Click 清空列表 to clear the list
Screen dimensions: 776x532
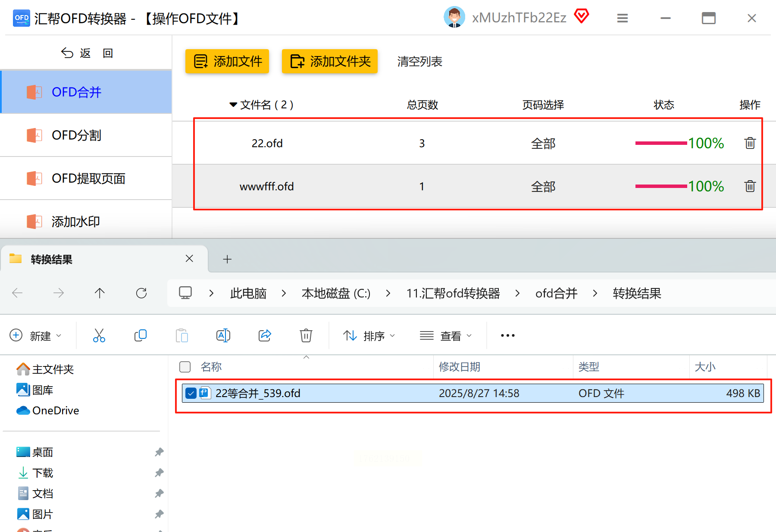pyautogui.click(x=419, y=62)
